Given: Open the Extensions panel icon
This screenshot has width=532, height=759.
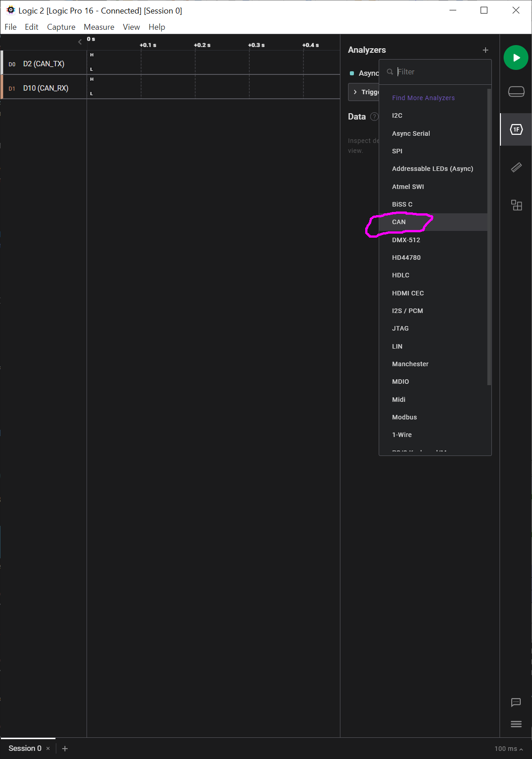Looking at the screenshot, I should tap(516, 205).
